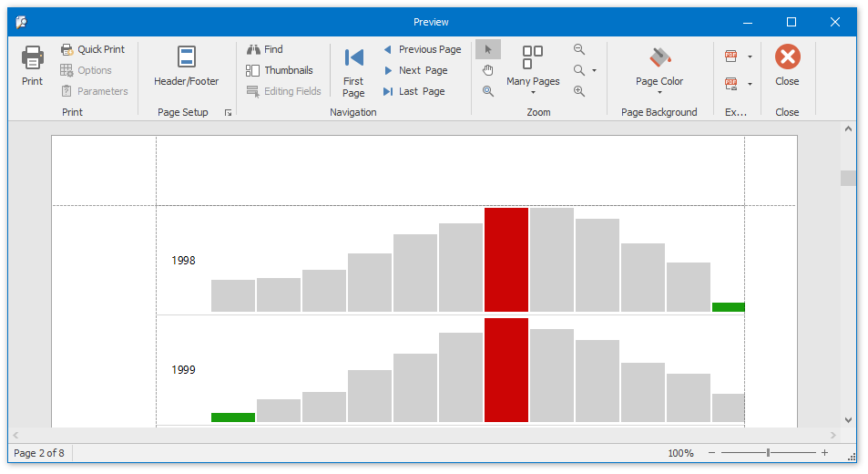This screenshot has width=868, height=474.
Task: Jump to Last Page
Action: [x=414, y=91]
